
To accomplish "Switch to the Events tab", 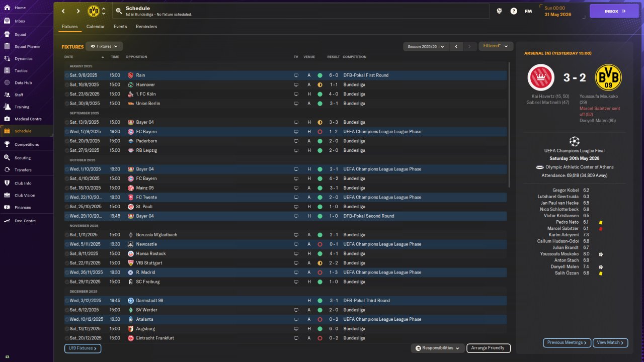I will coord(120,27).
